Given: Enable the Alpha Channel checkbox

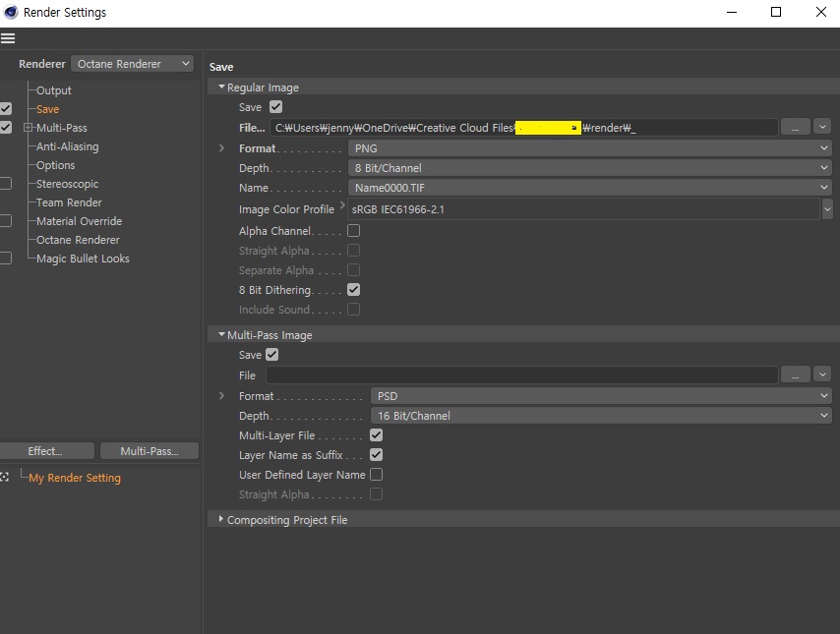Looking at the screenshot, I should coord(353,231).
